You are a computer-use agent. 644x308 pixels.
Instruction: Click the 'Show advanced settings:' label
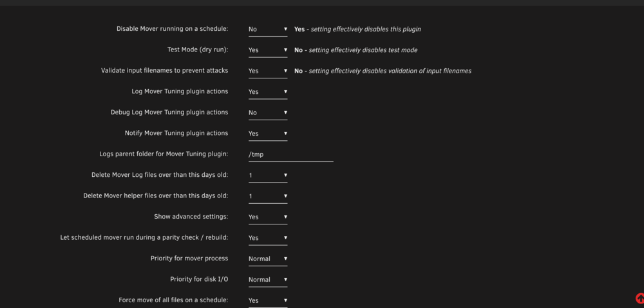pyautogui.click(x=191, y=217)
